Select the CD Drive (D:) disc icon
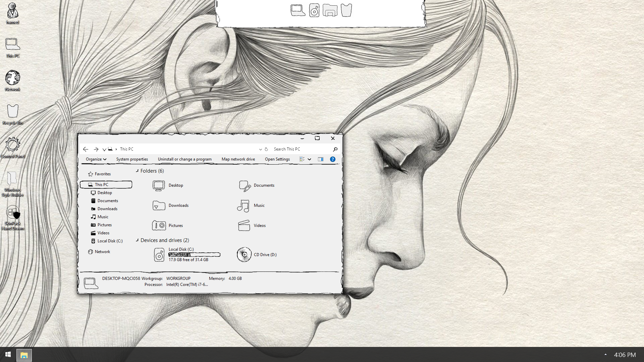 pyautogui.click(x=244, y=255)
